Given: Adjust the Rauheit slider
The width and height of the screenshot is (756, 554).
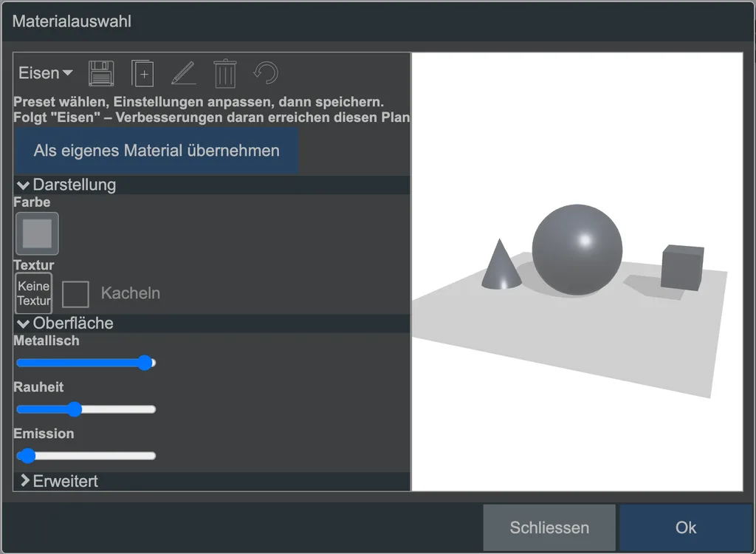Looking at the screenshot, I should (86, 409).
